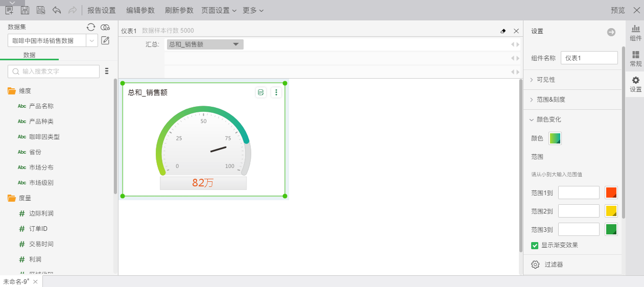This screenshot has width=644, height=287.
Task: Toggle the 显示渐变效果 checkbox
Action: click(535, 246)
